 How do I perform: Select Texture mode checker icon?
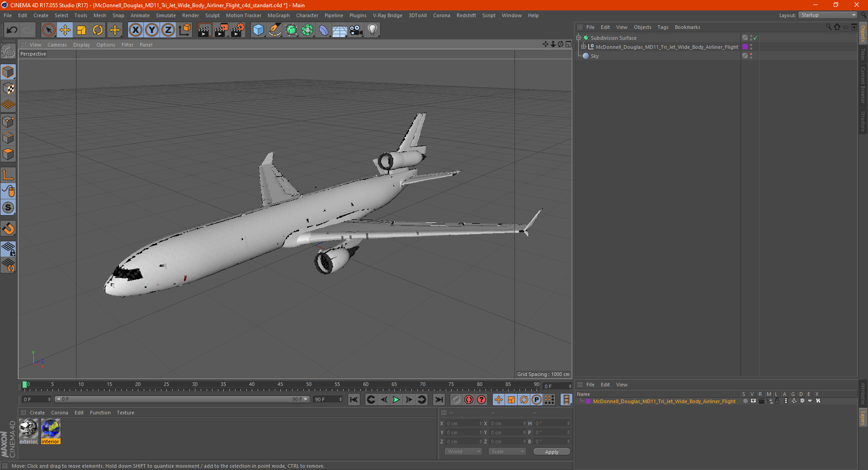8,89
